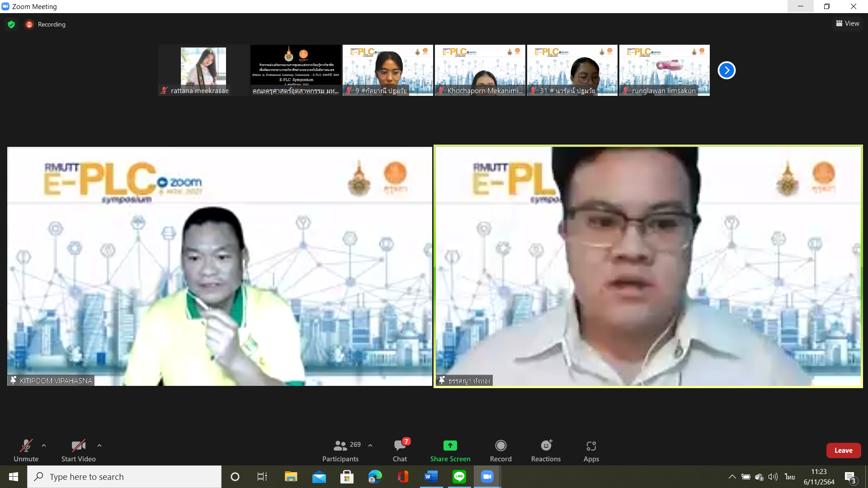Click pin icon on active speaker's name label
Viewport: 868px width, 488px height.
click(x=442, y=380)
